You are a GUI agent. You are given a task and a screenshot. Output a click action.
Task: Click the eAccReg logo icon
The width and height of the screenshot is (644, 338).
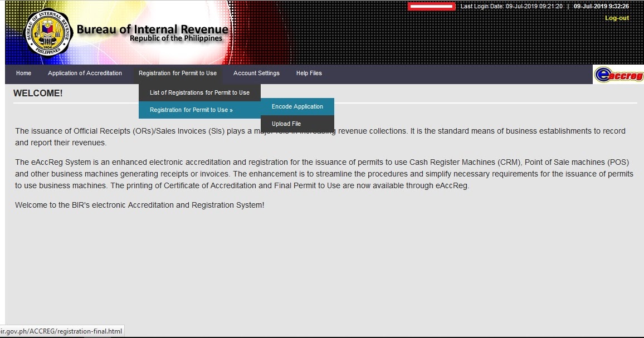[x=617, y=74]
